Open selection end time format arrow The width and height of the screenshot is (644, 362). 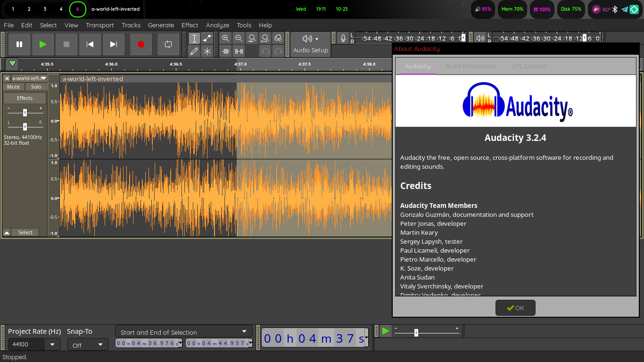click(250, 343)
